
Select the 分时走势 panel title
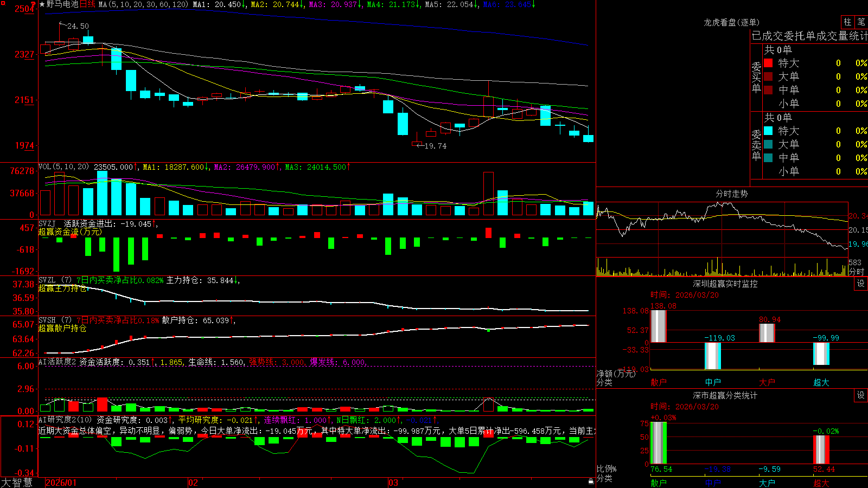[x=731, y=194]
